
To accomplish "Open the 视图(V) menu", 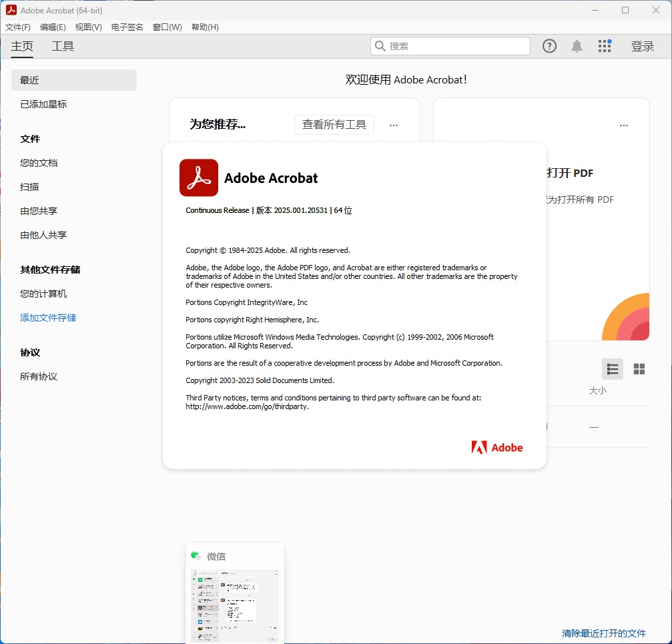I will coord(88,27).
